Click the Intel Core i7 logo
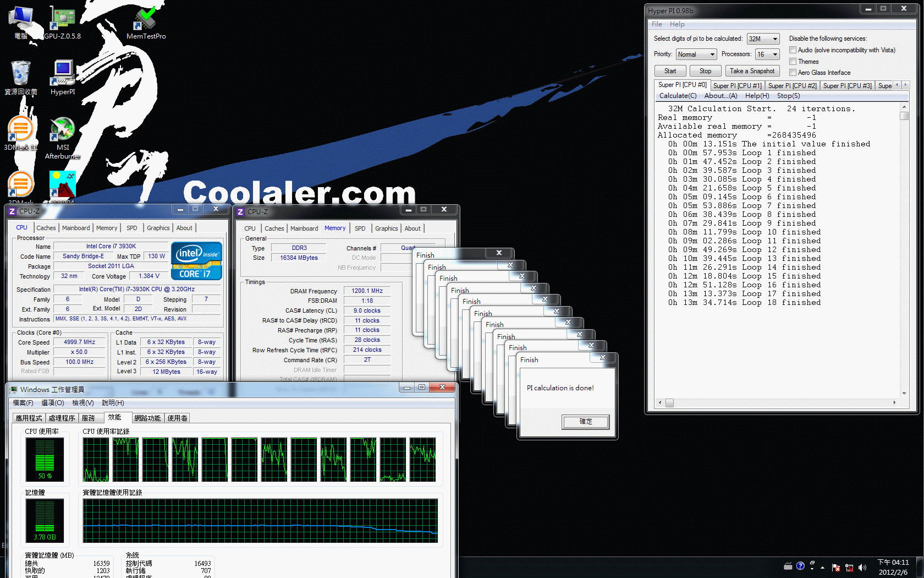 tap(196, 261)
